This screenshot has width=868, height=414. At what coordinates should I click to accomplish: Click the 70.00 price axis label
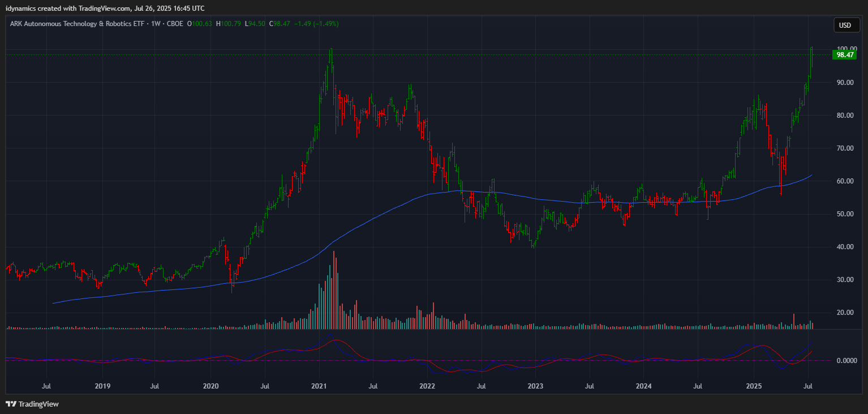click(845, 148)
